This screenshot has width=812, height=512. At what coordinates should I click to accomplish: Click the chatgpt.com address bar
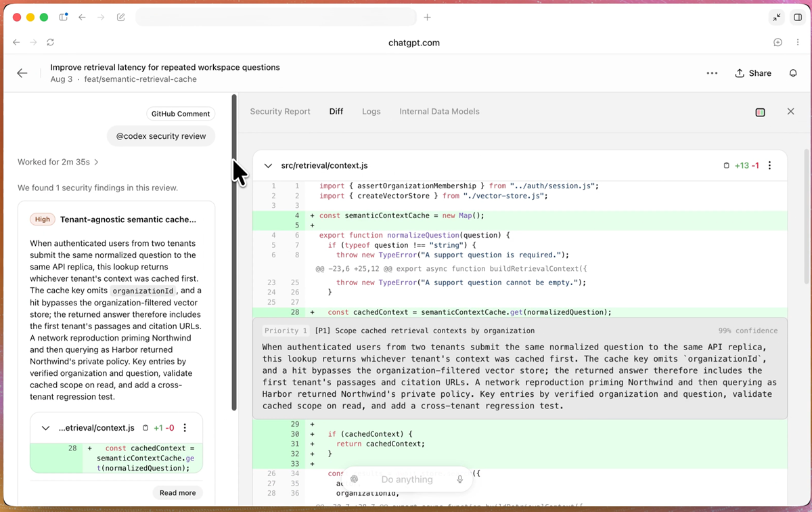tap(414, 43)
